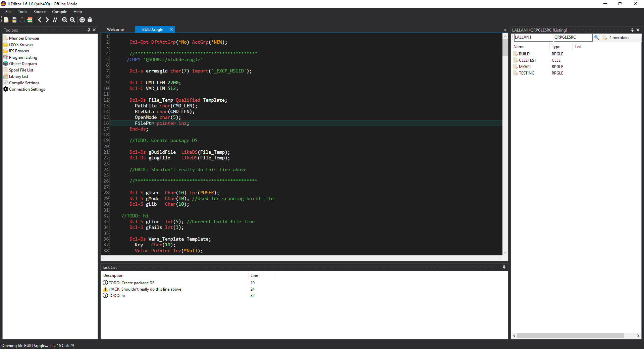The width and height of the screenshot is (644, 349).
Task: Click the Listing panel scroll right arrow
Action: coord(638,336)
